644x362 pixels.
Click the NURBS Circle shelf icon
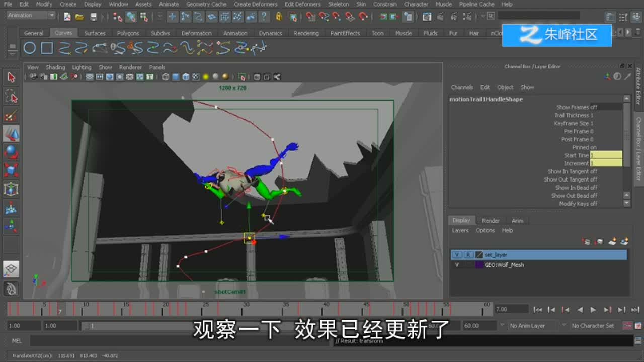30,48
